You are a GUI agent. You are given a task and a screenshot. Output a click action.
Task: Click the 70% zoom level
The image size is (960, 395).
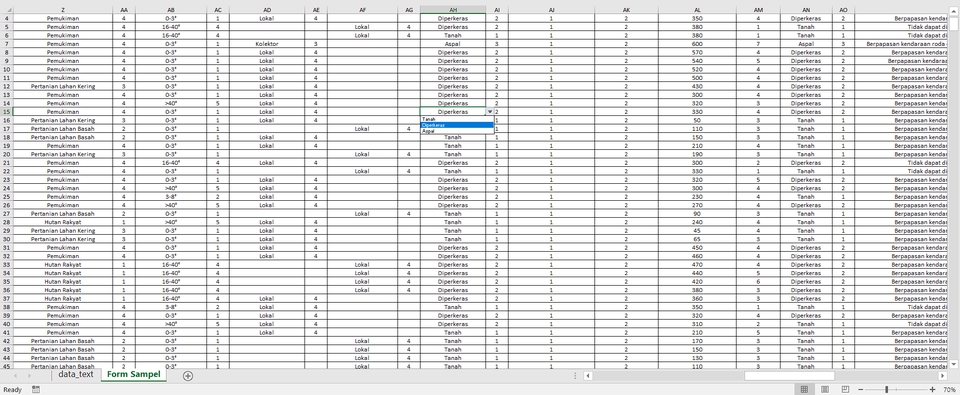(x=949, y=389)
